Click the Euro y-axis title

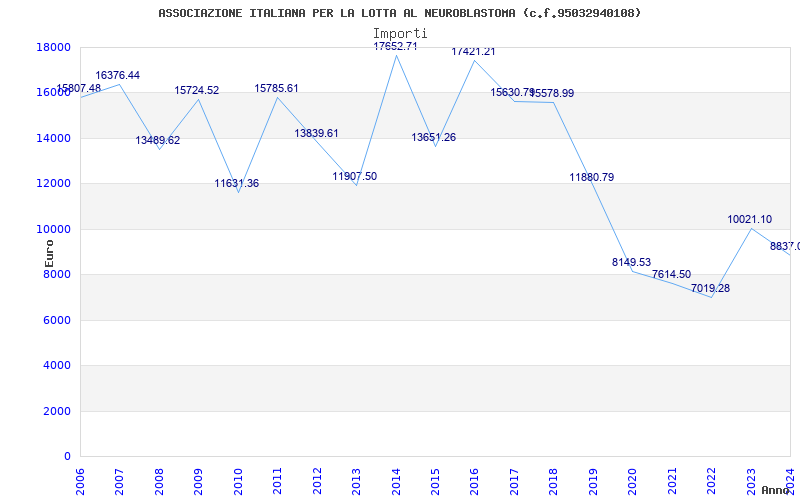coord(49,253)
